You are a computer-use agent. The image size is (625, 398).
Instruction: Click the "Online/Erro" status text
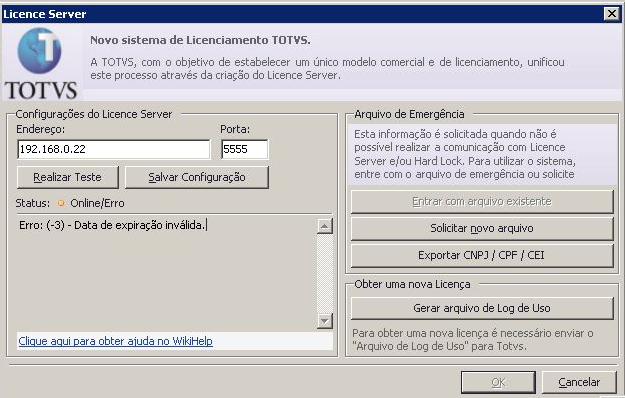(97, 203)
